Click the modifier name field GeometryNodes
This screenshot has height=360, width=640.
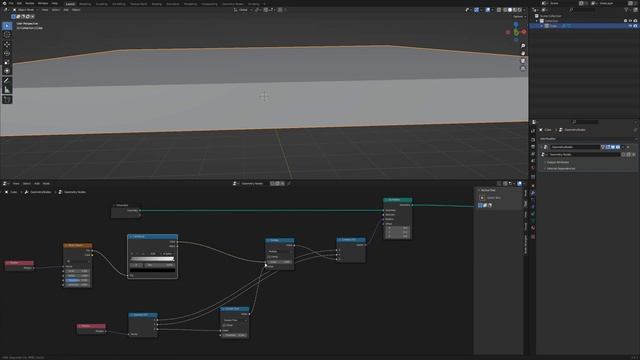click(575, 147)
